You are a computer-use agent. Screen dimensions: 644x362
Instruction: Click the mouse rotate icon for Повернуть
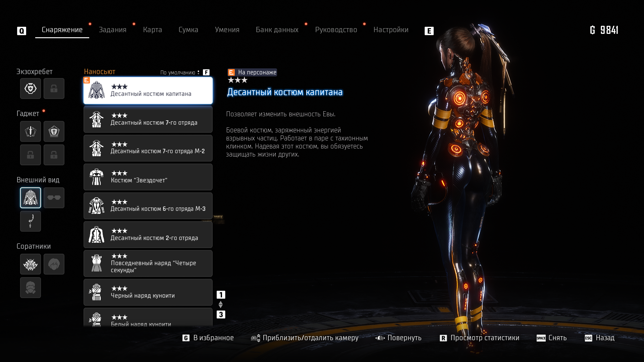coord(380,338)
